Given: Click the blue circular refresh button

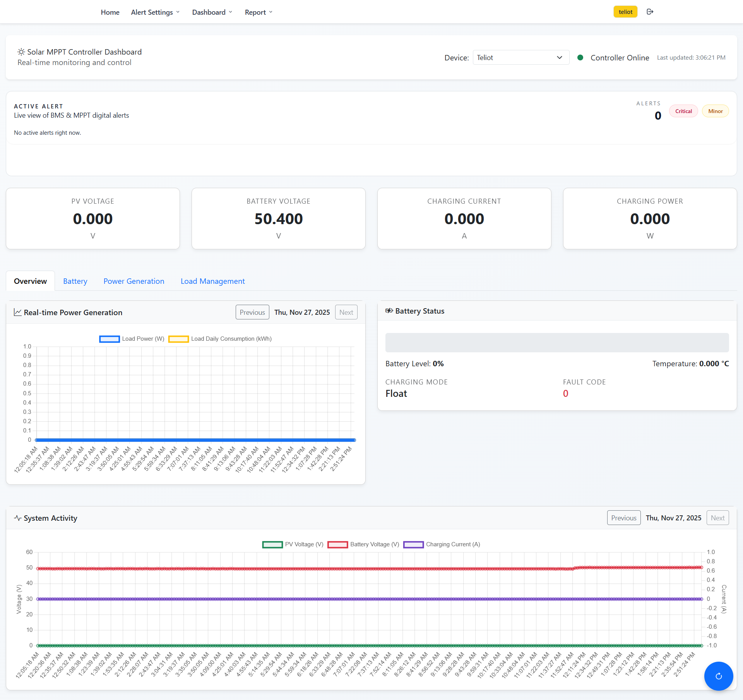Looking at the screenshot, I should pyautogui.click(x=719, y=676).
